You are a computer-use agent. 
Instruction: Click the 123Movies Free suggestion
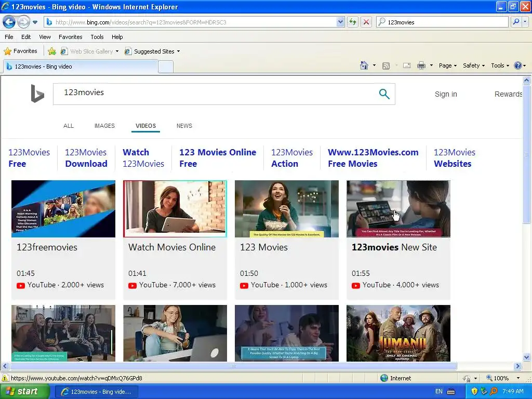pyautogui.click(x=29, y=158)
